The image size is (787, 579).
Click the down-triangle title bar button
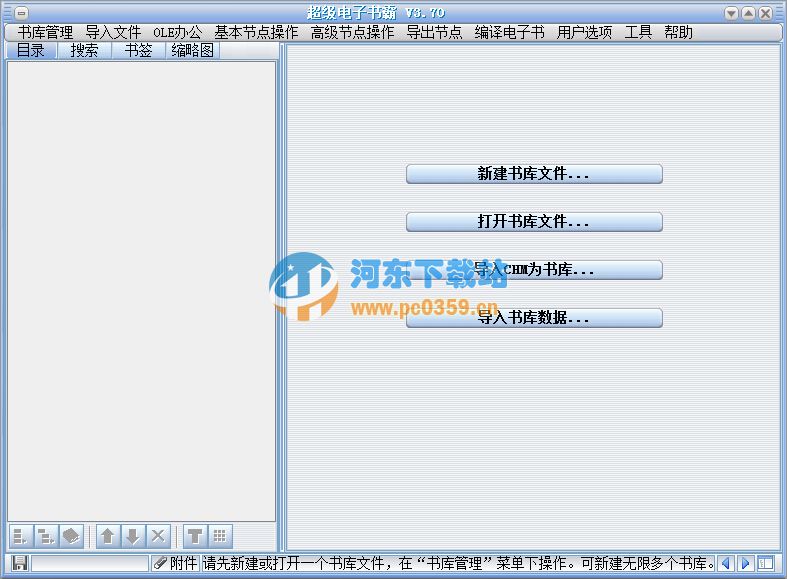pos(731,13)
